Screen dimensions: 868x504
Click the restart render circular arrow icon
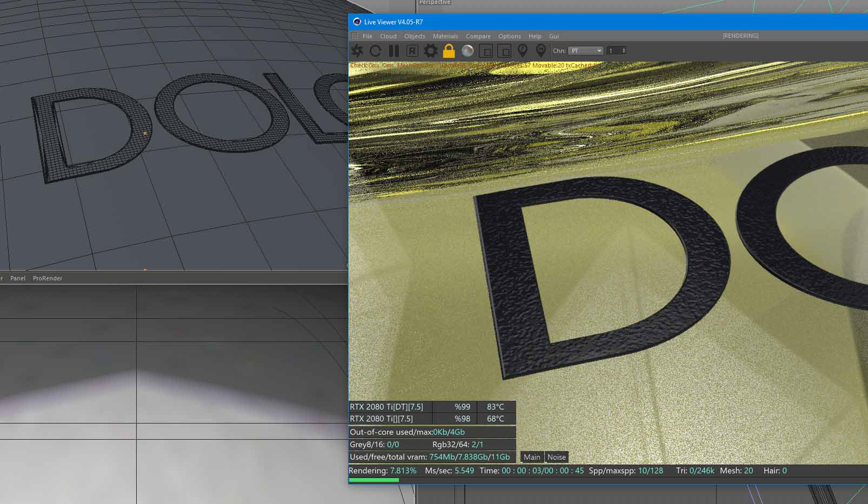pos(375,51)
